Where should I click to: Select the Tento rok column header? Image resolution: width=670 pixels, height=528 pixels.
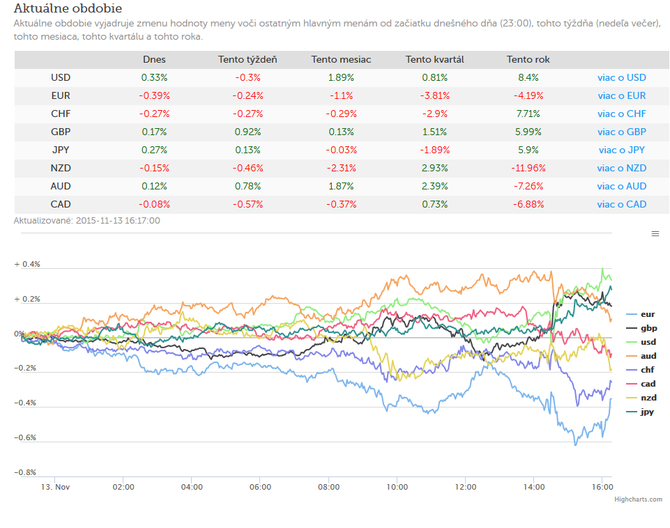click(528, 60)
